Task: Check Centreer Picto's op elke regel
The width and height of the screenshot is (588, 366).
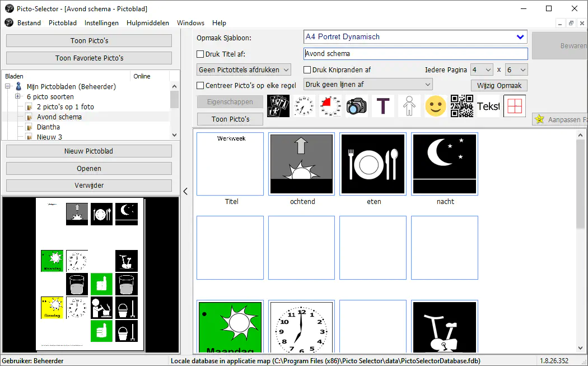Action: (x=200, y=86)
